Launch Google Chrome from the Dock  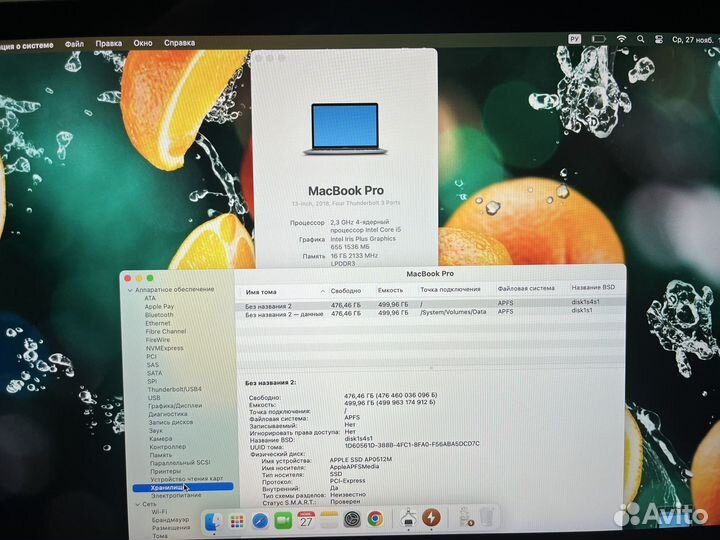[375, 519]
